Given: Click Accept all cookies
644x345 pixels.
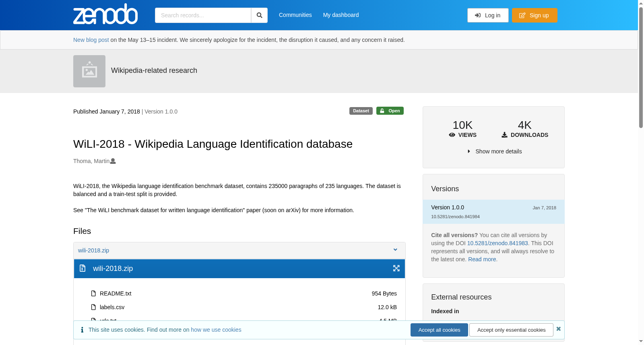Looking at the screenshot, I should (439, 330).
